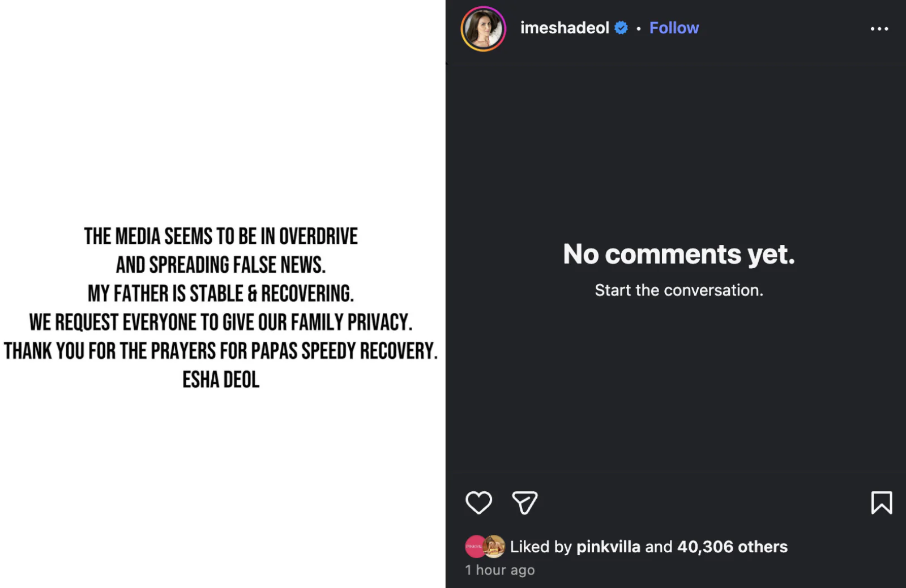Follow imeshadeol
The width and height of the screenshot is (906, 588).
(x=674, y=27)
